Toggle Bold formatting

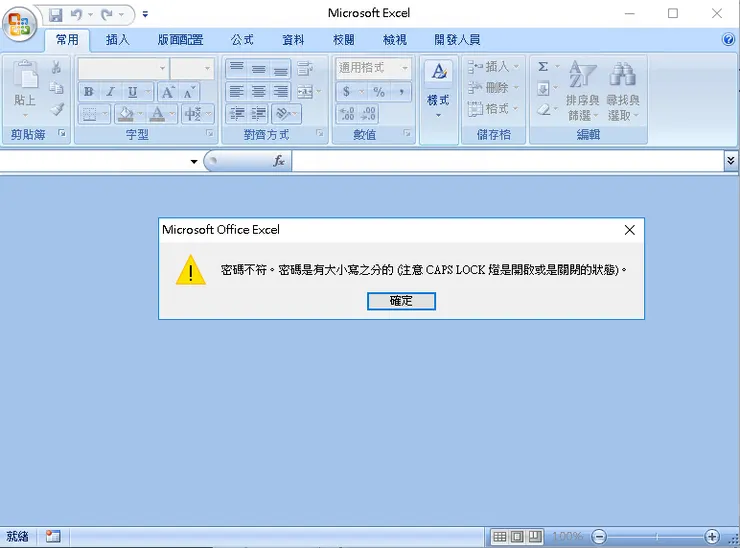click(89, 92)
